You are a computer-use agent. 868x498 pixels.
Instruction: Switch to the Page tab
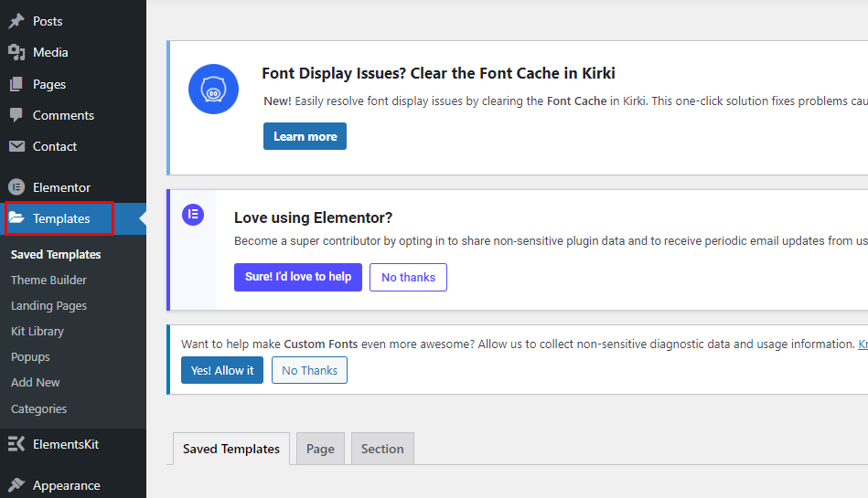[x=320, y=449]
